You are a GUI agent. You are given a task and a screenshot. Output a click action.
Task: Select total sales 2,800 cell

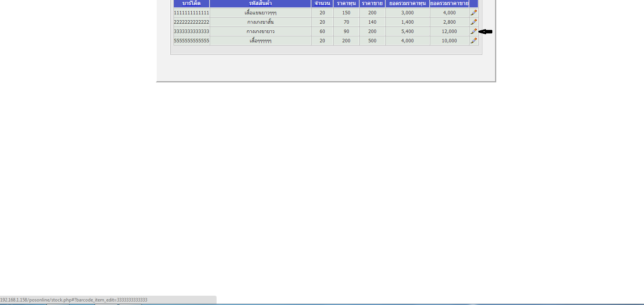[450, 22]
